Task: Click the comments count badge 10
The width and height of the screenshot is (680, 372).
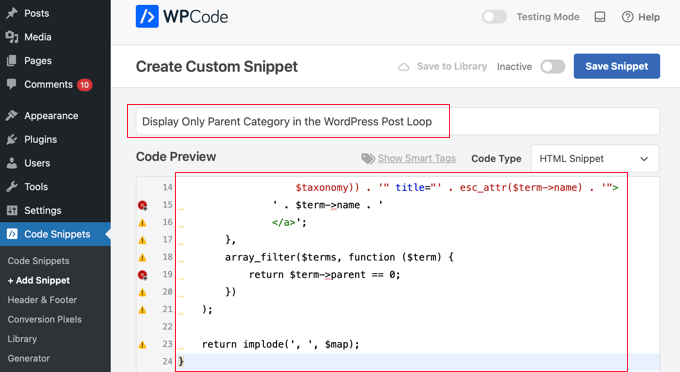Action: click(85, 85)
